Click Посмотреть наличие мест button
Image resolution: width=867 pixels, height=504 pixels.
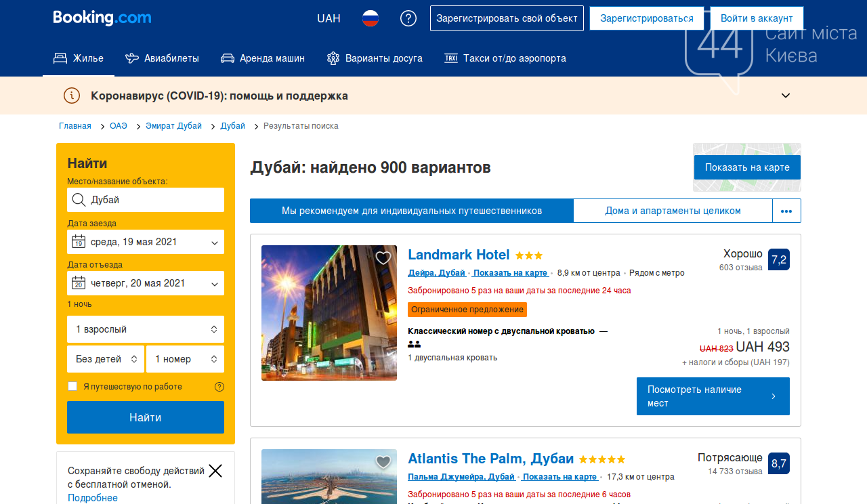(713, 396)
